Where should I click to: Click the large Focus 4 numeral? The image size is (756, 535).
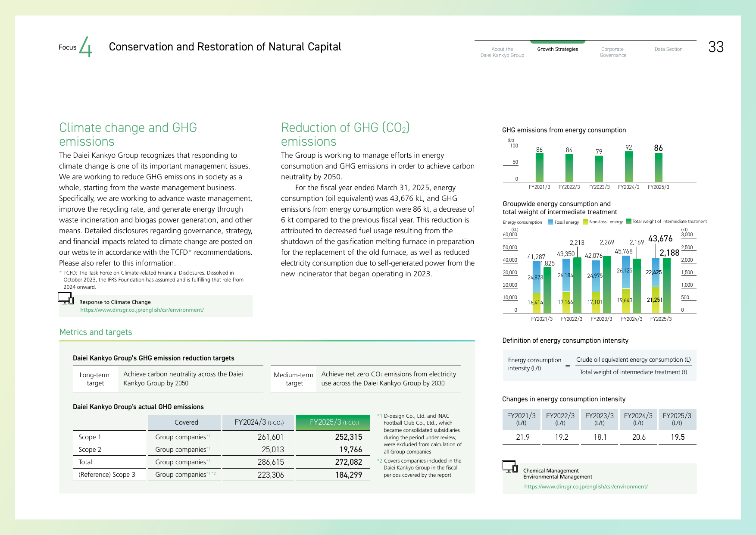86,47
